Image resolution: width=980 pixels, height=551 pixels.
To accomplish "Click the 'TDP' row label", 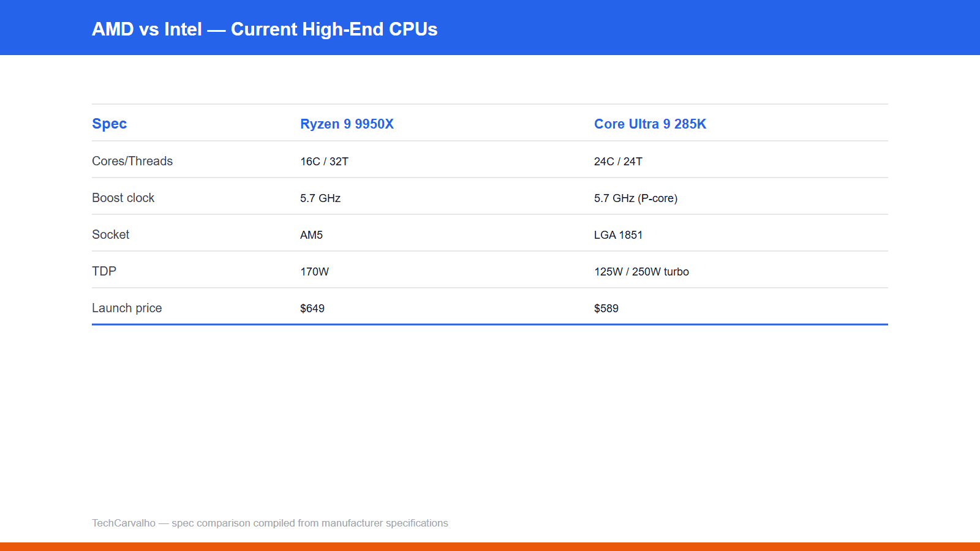I will click(x=104, y=271).
